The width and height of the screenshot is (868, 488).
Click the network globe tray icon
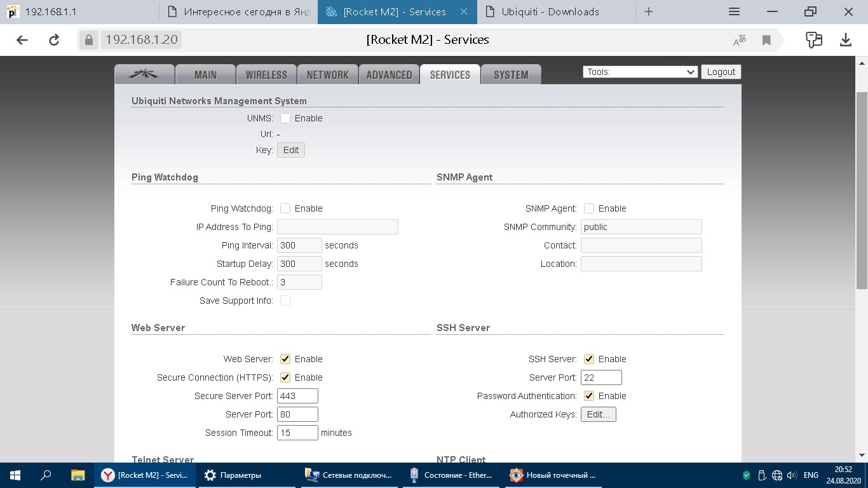(x=776, y=475)
